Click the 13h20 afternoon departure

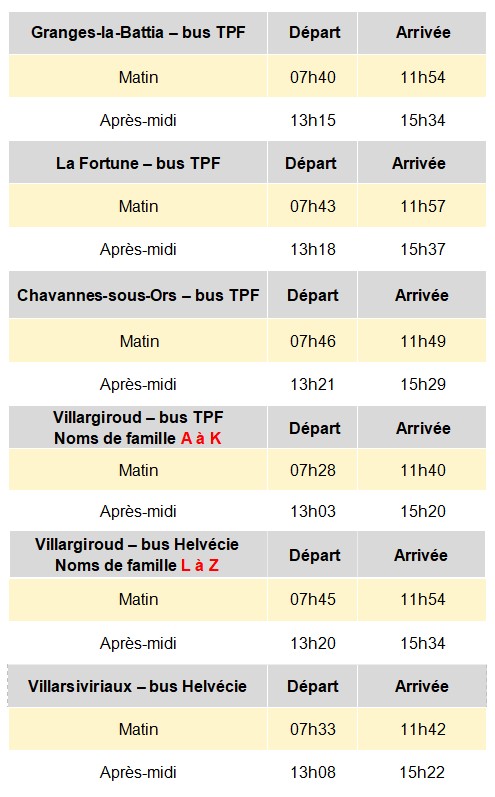pyautogui.click(x=313, y=643)
